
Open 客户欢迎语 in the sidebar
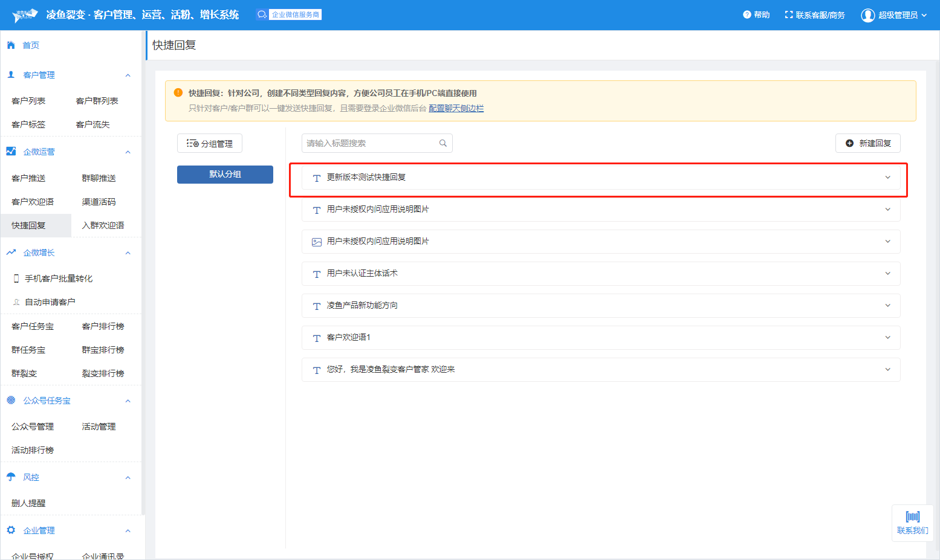33,202
